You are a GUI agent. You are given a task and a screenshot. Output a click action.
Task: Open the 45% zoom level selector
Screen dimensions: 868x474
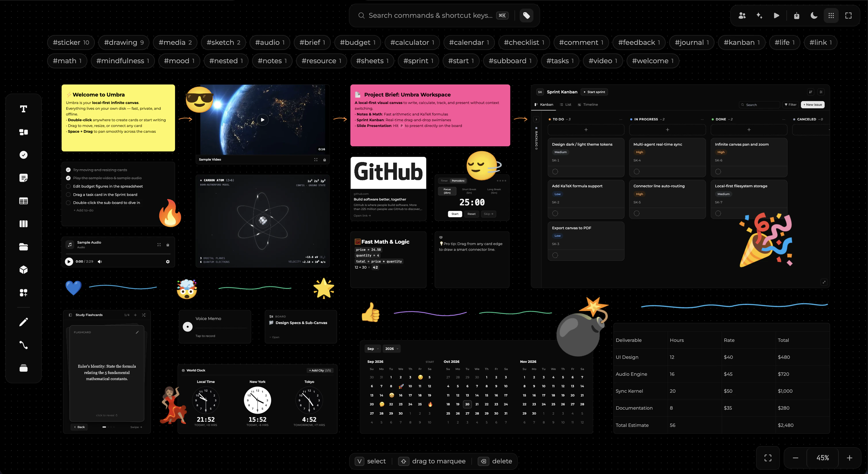point(823,458)
